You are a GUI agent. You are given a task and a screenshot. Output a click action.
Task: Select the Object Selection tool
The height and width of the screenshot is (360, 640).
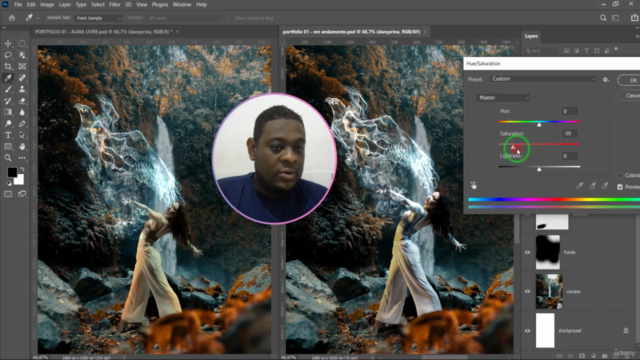click(22, 55)
